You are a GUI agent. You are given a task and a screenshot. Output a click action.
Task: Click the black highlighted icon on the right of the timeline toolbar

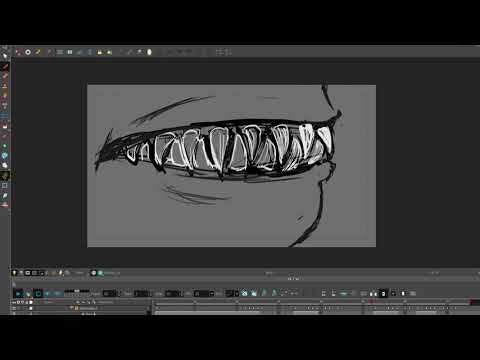point(383,293)
